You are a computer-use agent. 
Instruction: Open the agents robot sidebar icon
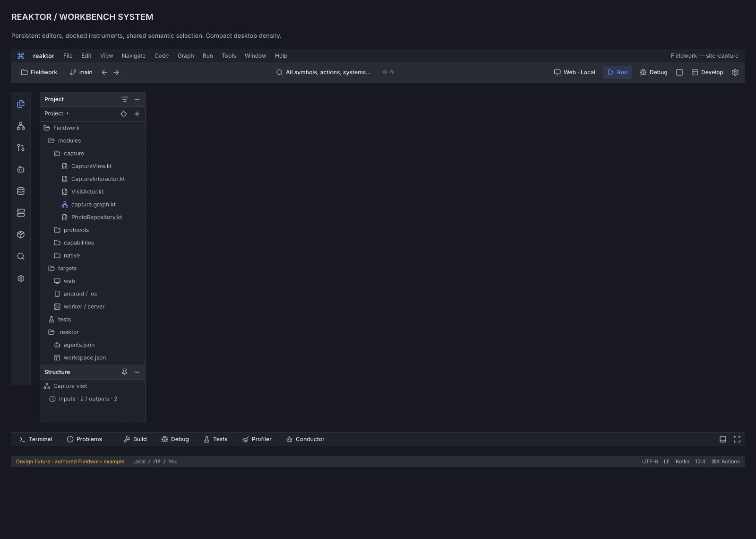21,169
